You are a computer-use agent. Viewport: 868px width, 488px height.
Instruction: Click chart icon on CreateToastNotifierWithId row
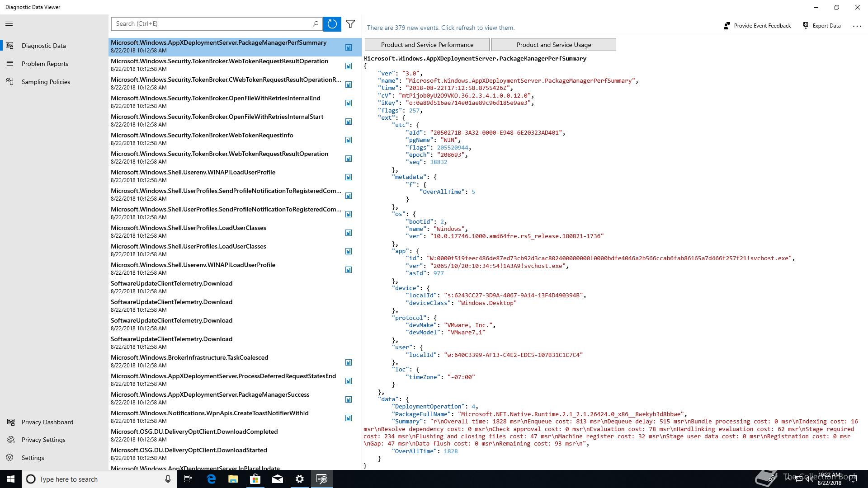point(349,418)
